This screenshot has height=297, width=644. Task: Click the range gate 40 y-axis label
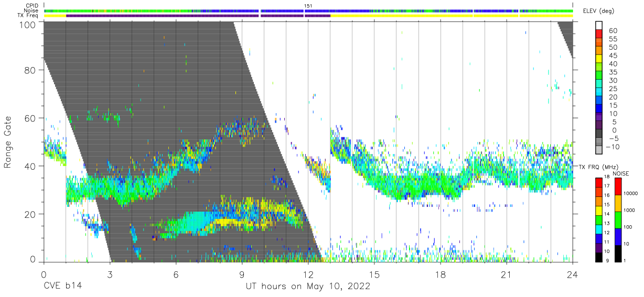(x=29, y=166)
